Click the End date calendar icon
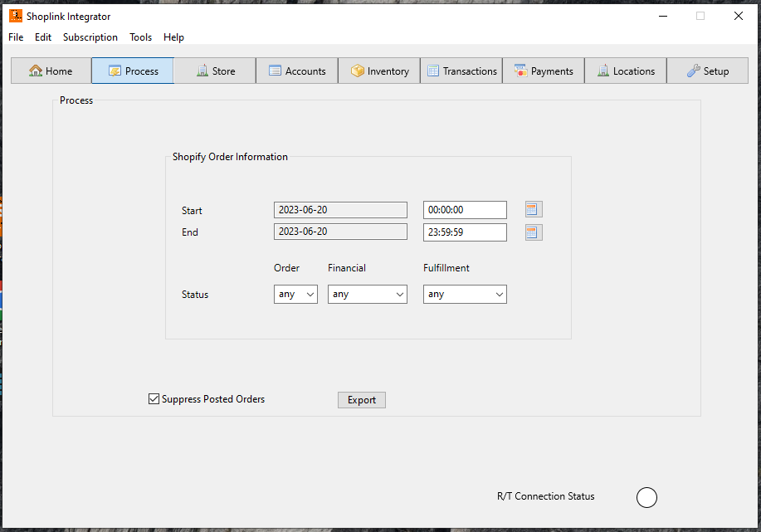The image size is (761, 532). (534, 232)
